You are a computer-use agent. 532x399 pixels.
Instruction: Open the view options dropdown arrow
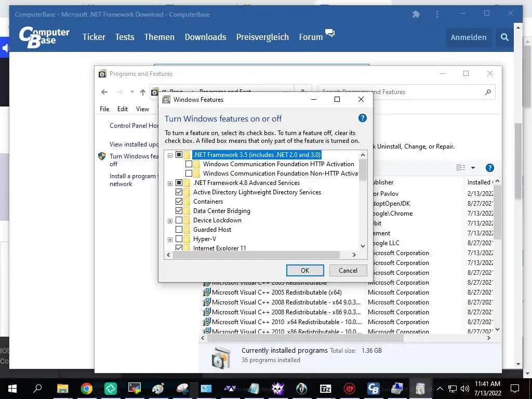[x=473, y=168]
